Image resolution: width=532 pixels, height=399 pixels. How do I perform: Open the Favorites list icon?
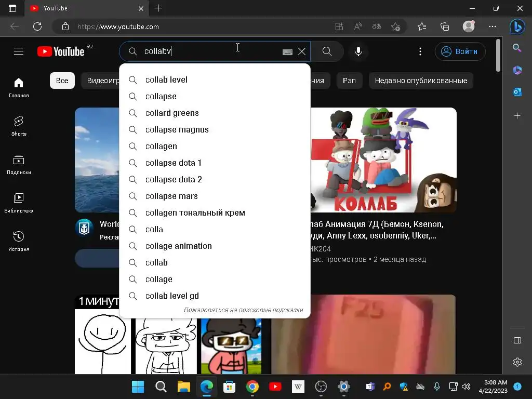422,26
